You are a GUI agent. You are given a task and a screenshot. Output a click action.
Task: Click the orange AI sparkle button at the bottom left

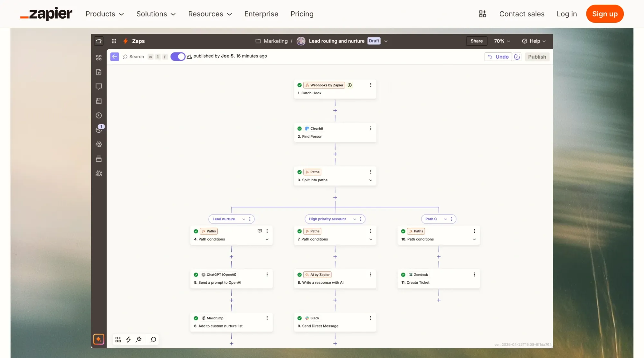(x=99, y=339)
